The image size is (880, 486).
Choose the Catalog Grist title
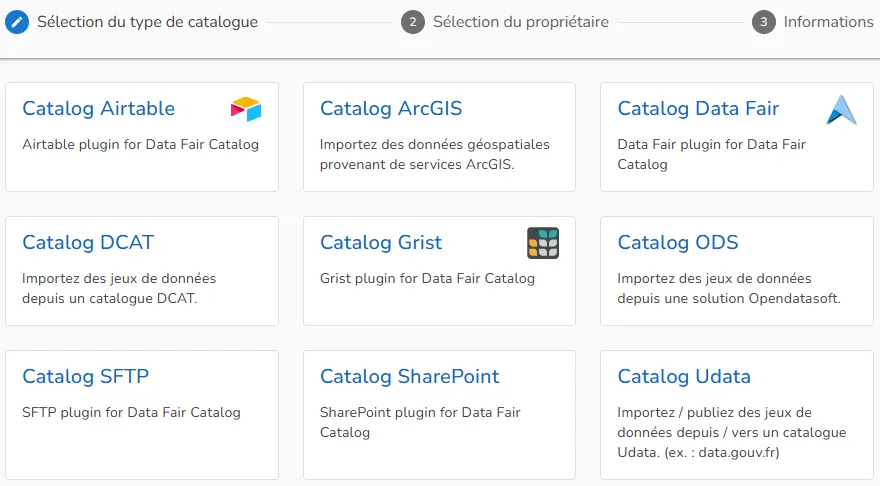[x=381, y=242]
